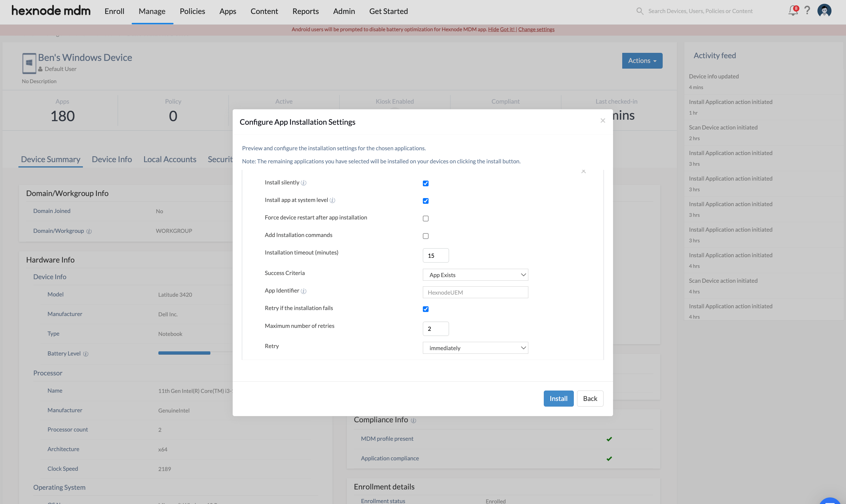Click the Installation timeout minutes field
The width and height of the screenshot is (846, 504).
(x=435, y=255)
